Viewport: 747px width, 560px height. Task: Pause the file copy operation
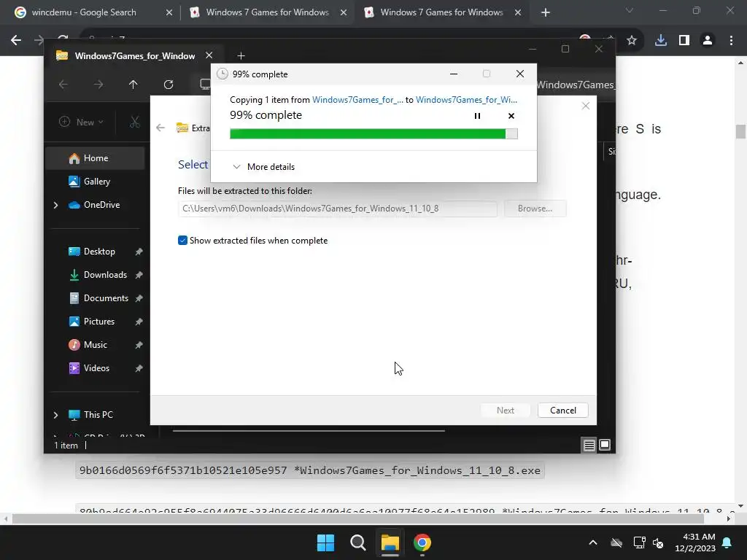[x=477, y=116]
